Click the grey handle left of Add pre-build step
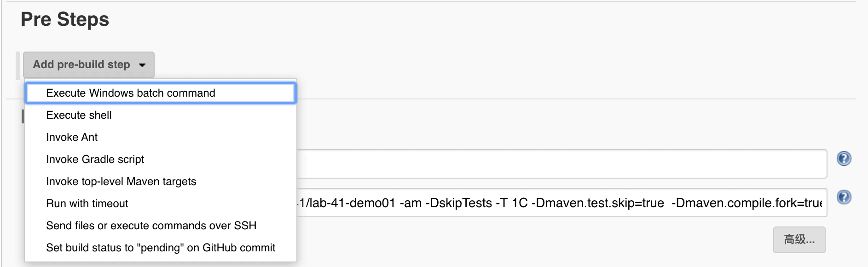The width and height of the screenshot is (868, 267). click(18, 65)
